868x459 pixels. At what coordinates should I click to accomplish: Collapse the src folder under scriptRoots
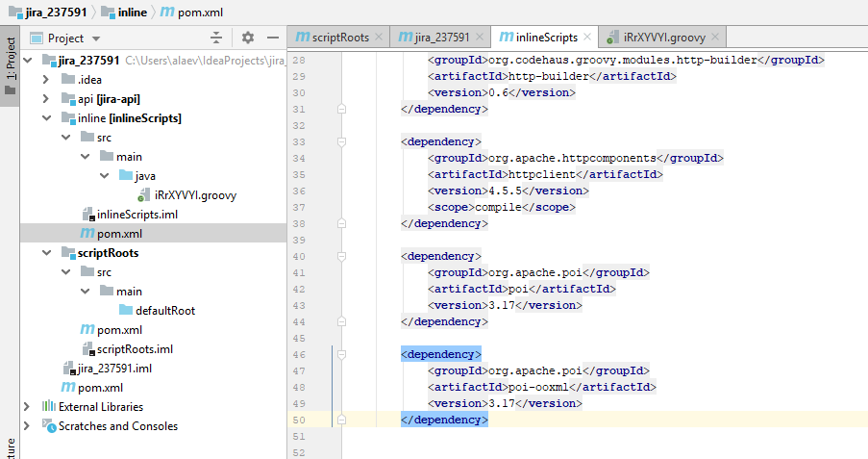66,271
